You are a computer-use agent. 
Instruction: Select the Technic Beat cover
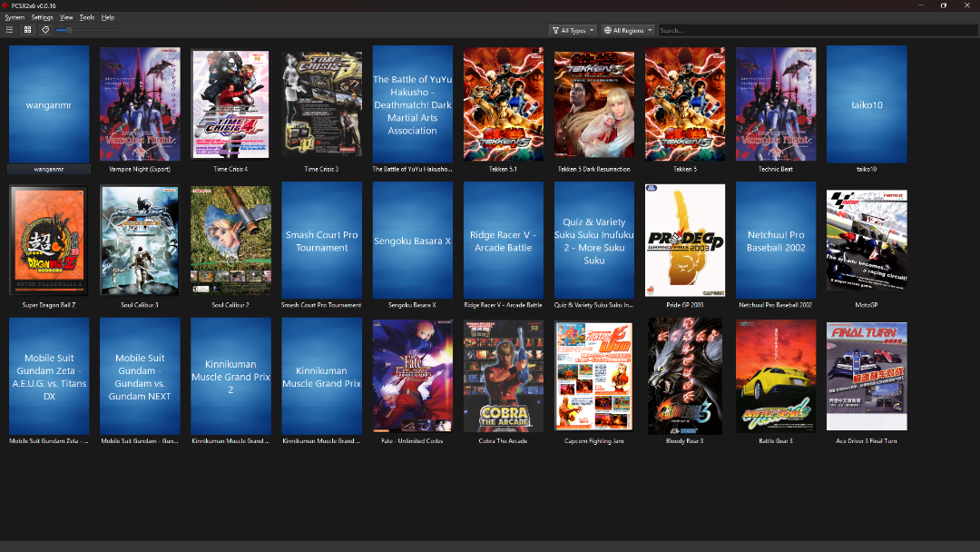tap(776, 104)
